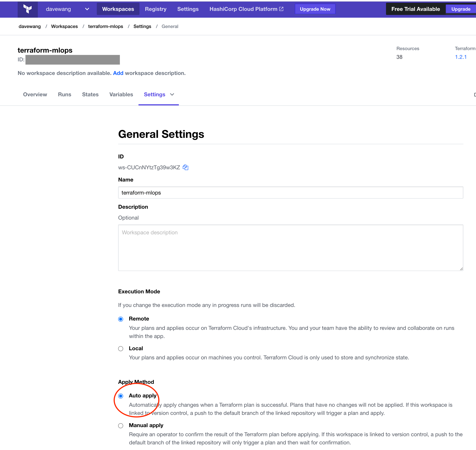Select Manual apply method
The height and width of the screenshot is (450, 476).
tap(121, 426)
